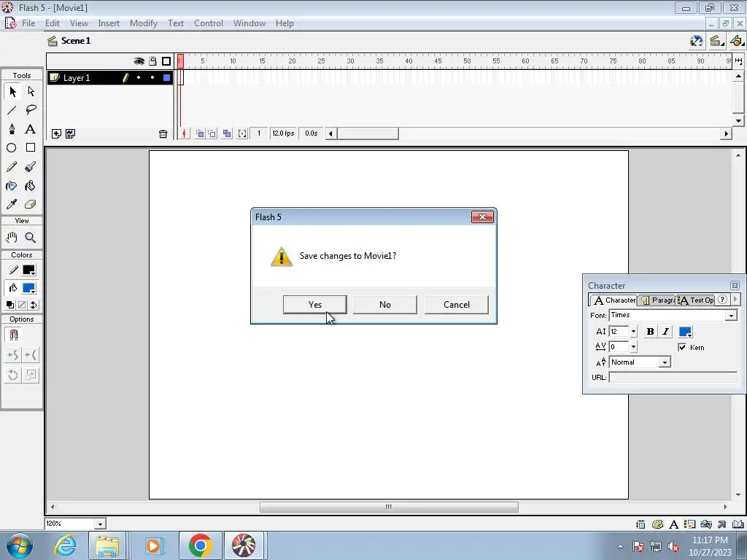The height and width of the screenshot is (560, 747).
Task: Click the Add Guide Layer icon
Action: tap(71, 134)
